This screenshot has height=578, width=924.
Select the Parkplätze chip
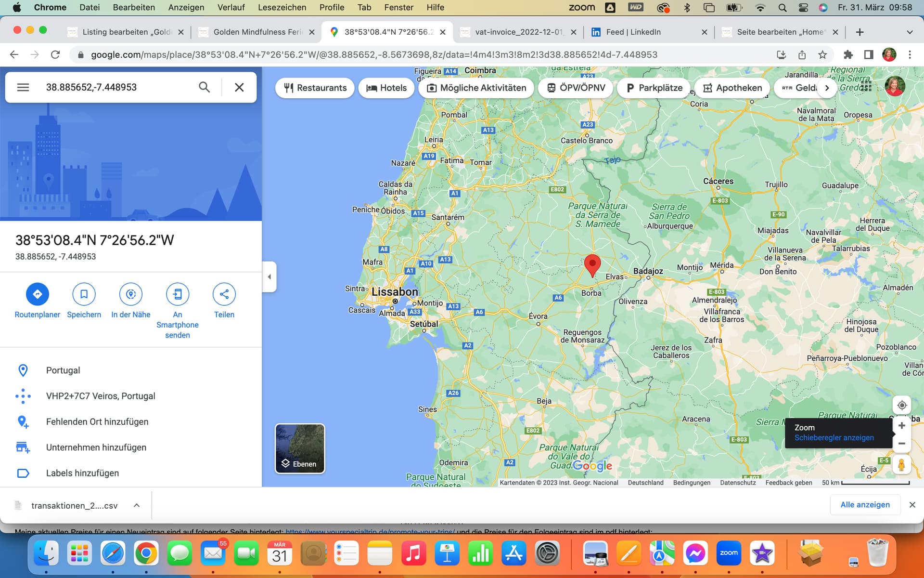tap(654, 88)
